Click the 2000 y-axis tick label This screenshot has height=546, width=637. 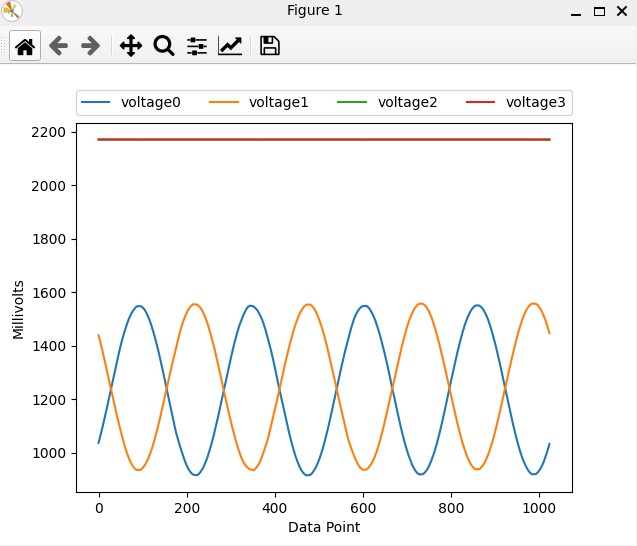48,186
